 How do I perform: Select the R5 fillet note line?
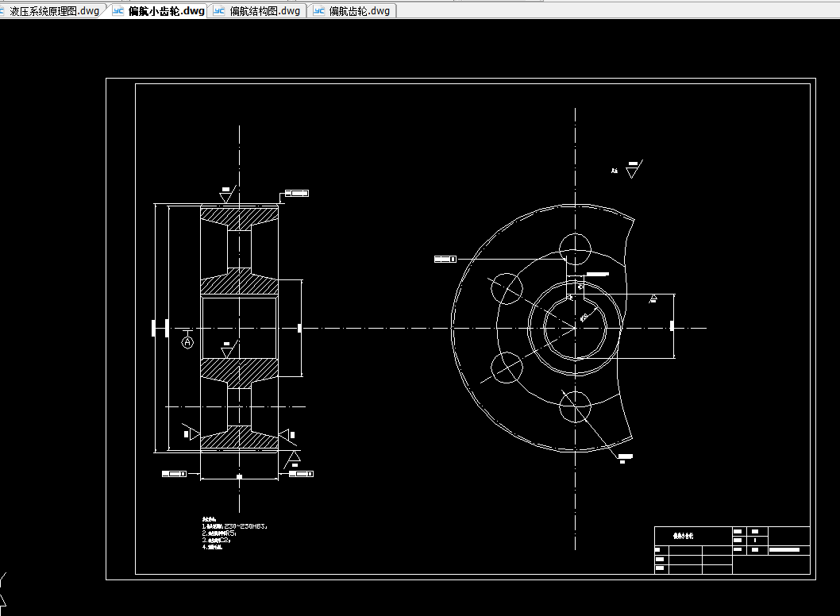tap(219, 533)
